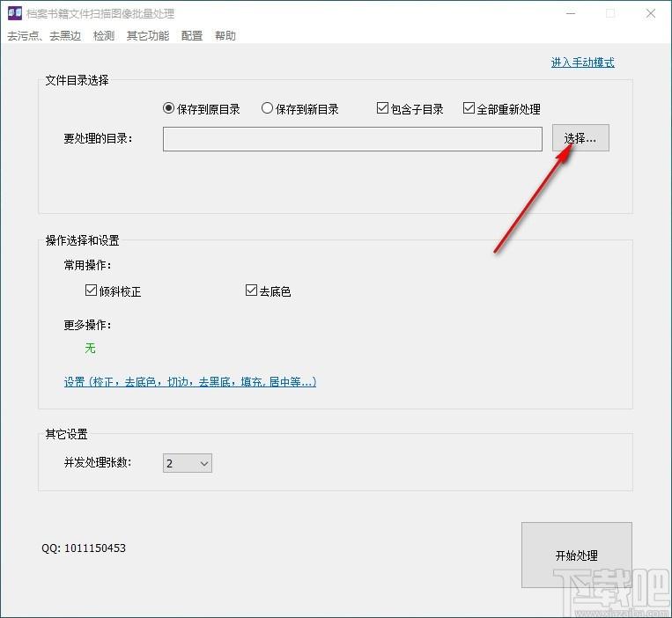672x618 pixels.
Task: Click the 要处理的目录 input field
Action: [x=352, y=139]
